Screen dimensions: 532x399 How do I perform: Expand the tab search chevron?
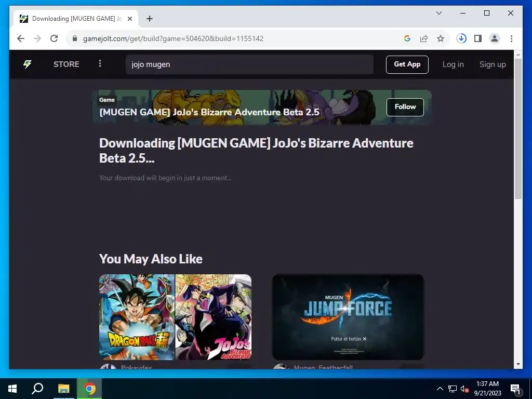pos(438,13)
